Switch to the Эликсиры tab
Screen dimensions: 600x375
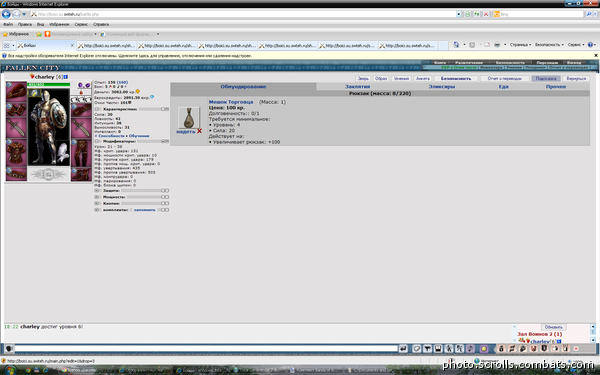pyautogui.click(x=442, y=87)
